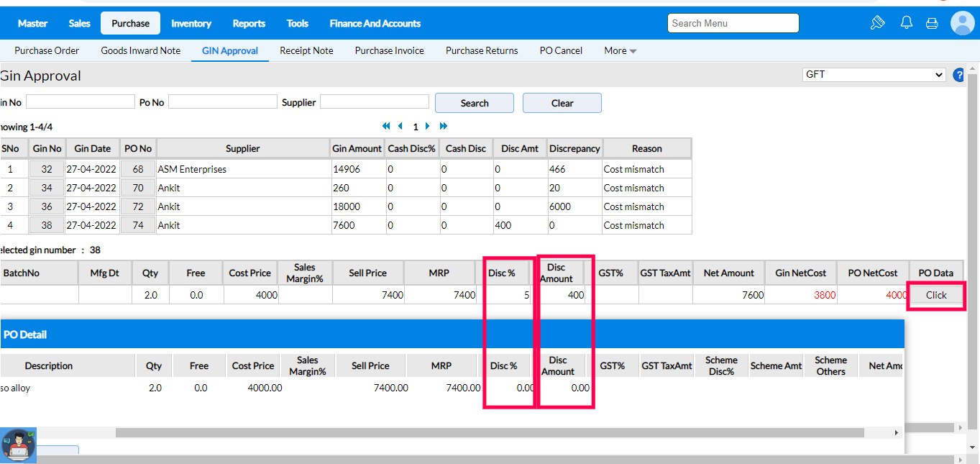The width and height of the screenshot is (980, 464).
Task: Go to next page arrow
Action: click(x=428, y=126)
